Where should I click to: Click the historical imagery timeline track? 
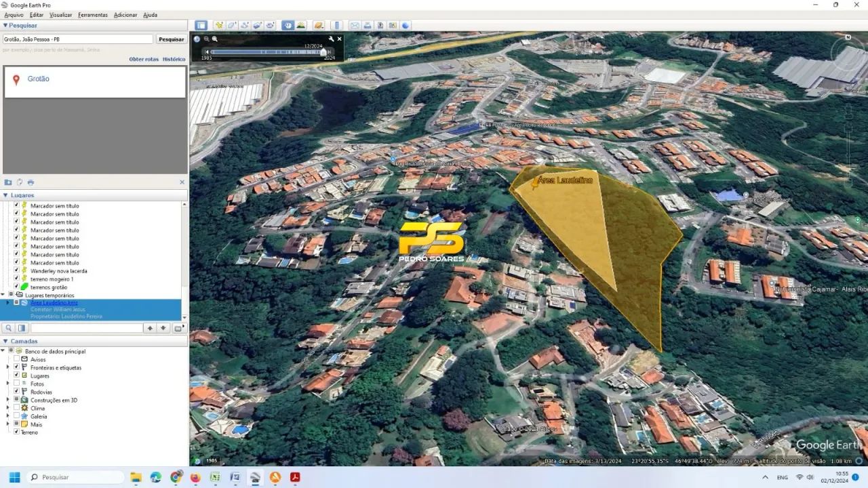(267, 52)
